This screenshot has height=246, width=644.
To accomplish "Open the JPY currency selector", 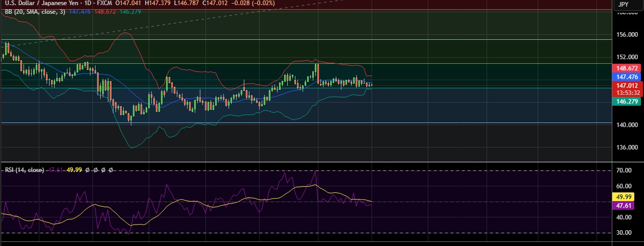I will (x=623, y=5).
